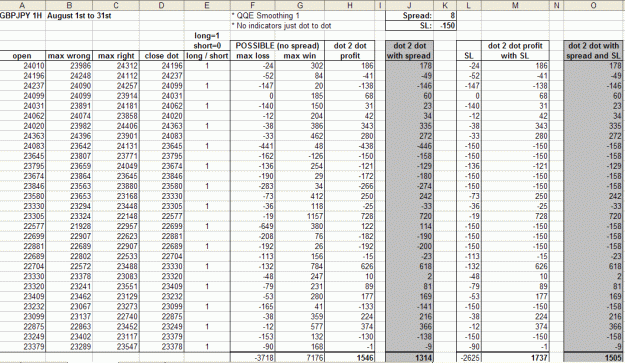Select '* No indicators just dot to dot' note

pyautogui.click(x=281, y=26)
